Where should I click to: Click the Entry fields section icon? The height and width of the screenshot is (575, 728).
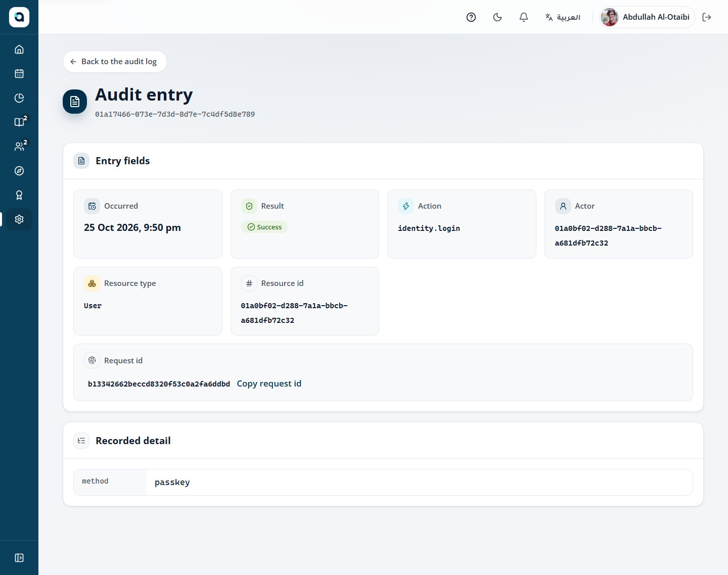tap(81, 161)
